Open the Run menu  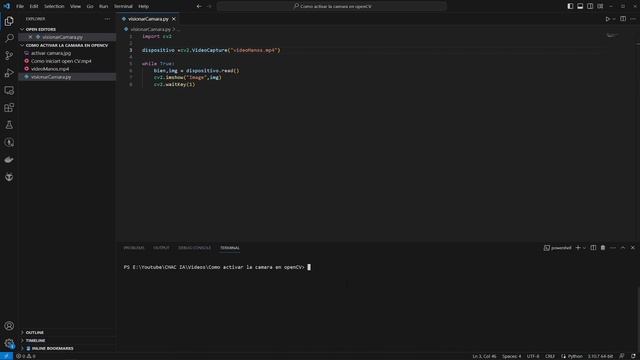pos(104,6)
